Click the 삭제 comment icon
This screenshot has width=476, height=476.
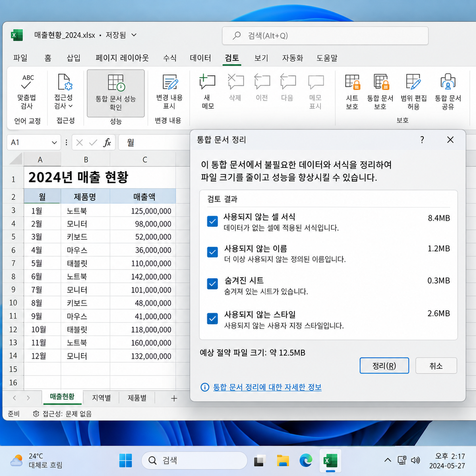(236, 81)
